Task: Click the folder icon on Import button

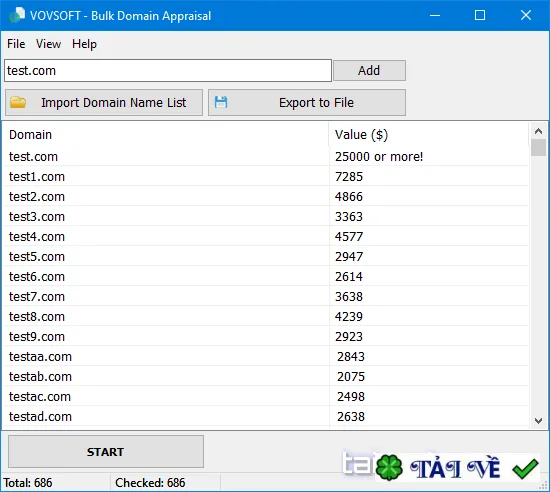Action: pos(18,102)
